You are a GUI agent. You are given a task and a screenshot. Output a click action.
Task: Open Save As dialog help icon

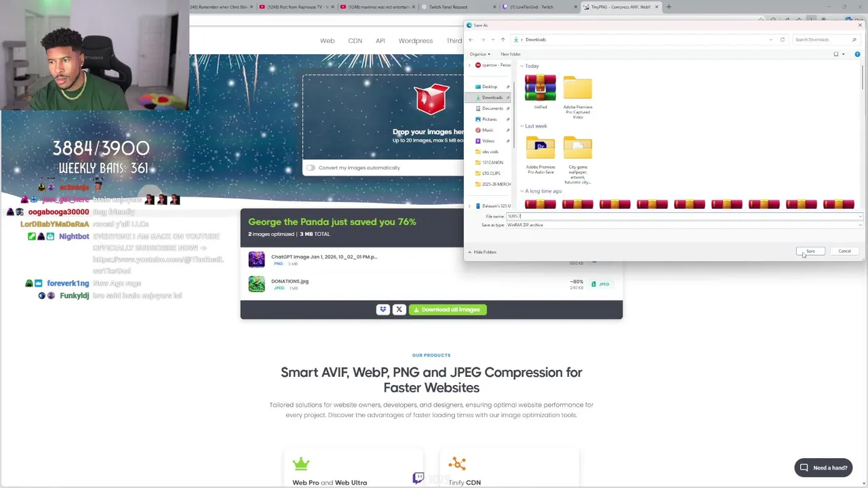[857, 54]
